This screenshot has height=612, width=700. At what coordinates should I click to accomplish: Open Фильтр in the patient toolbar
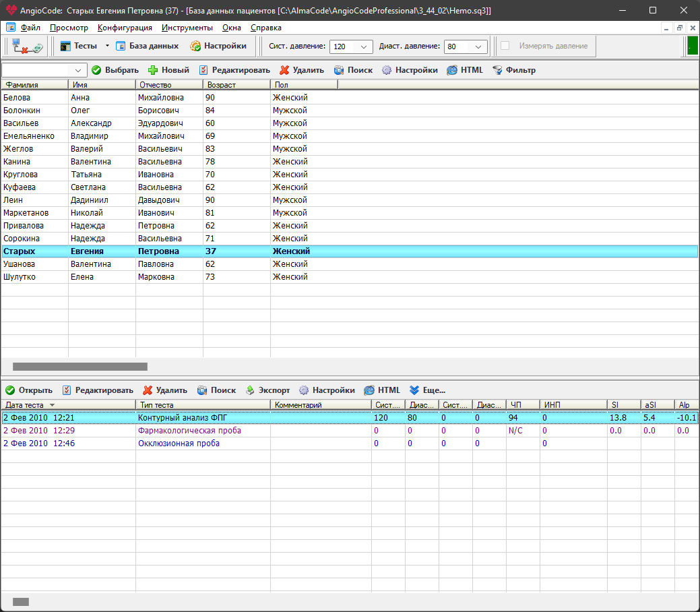point(514,70)
